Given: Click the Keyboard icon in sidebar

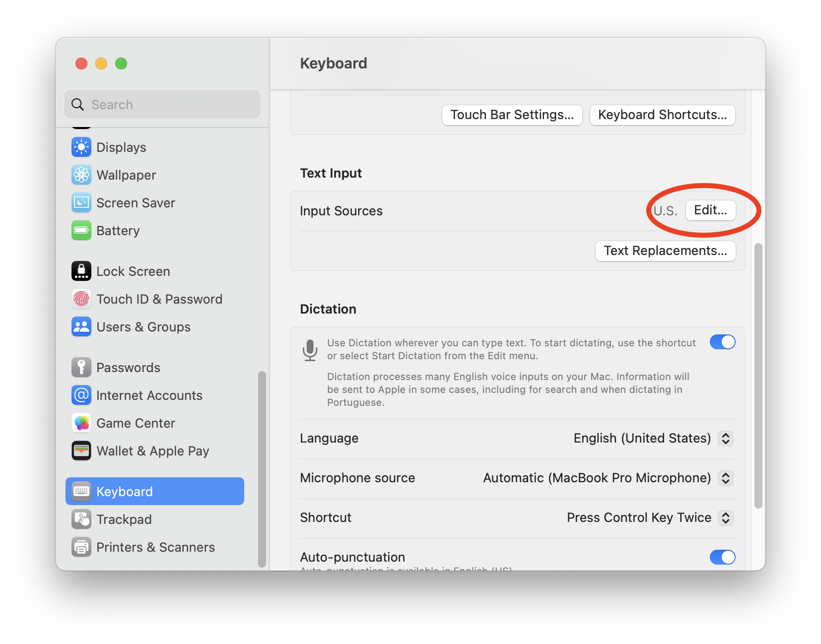Looking at the screenshot, I should tap(81, 492).
